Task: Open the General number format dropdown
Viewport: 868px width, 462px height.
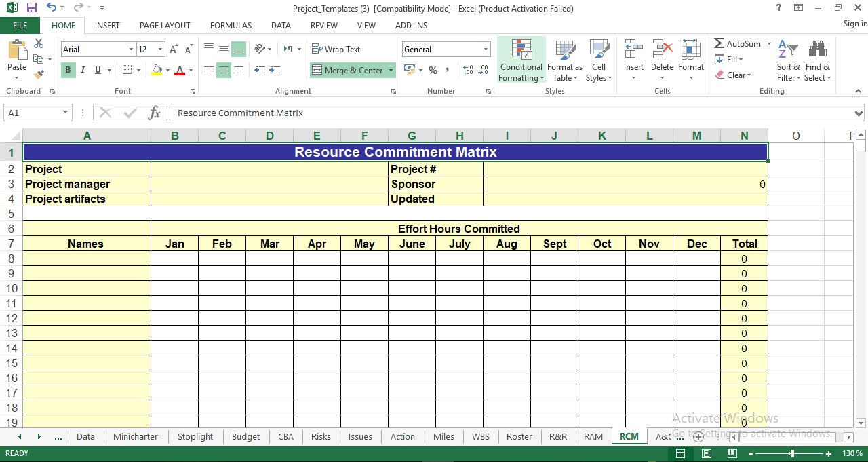Action: click(x=486, y=49)
